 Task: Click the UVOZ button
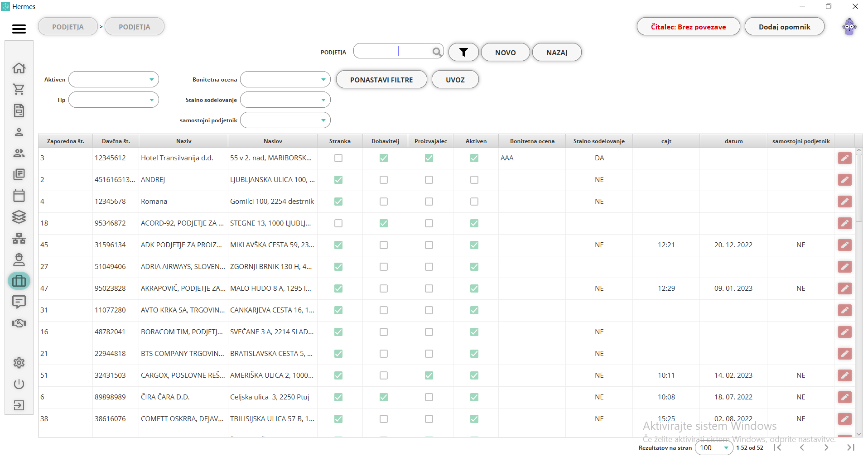click(x=455, y=80)
